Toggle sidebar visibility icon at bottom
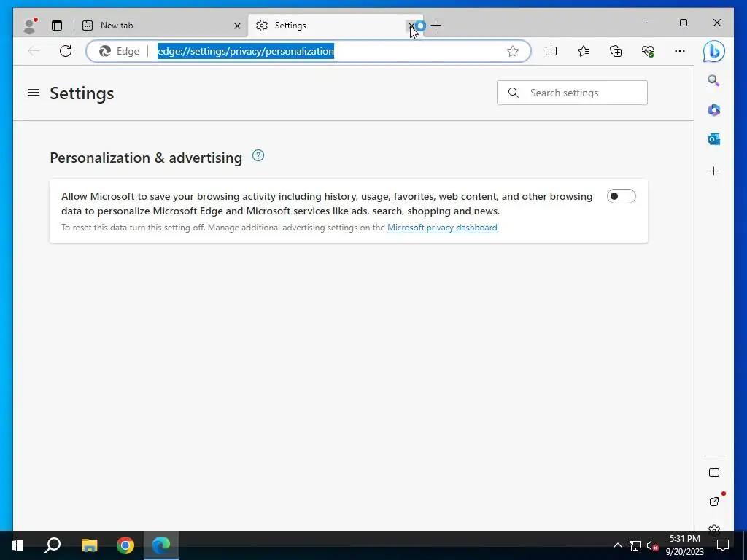The height and width of the screenshot is (560, 747). [713, 472]
